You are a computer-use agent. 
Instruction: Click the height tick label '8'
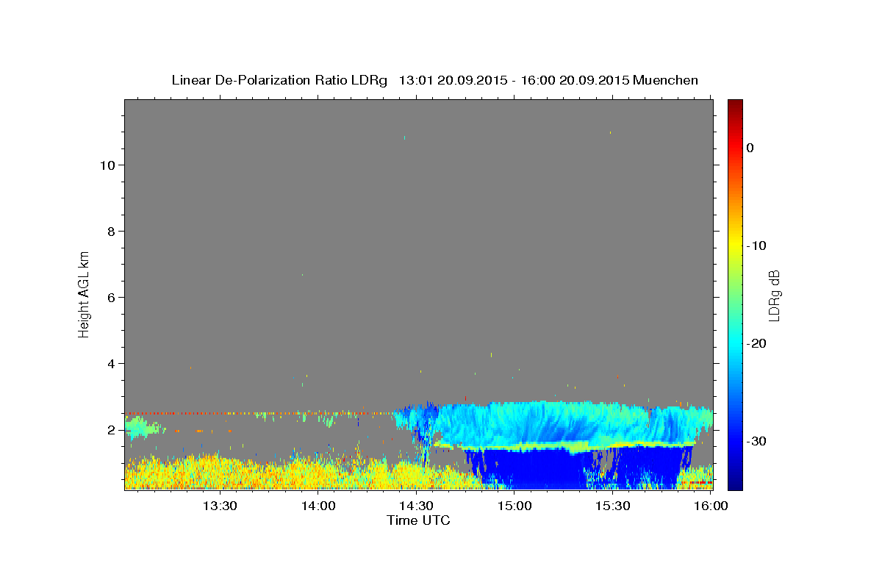[111, 231]
